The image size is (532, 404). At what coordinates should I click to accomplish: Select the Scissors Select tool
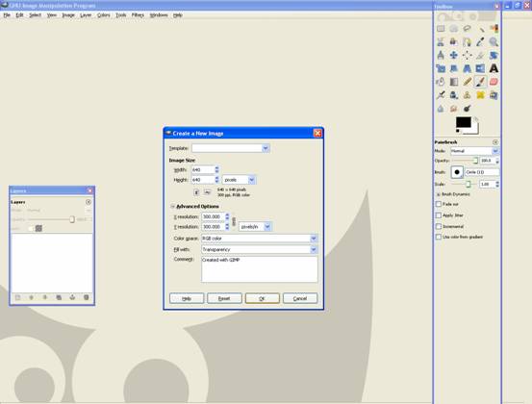(441, 42)
